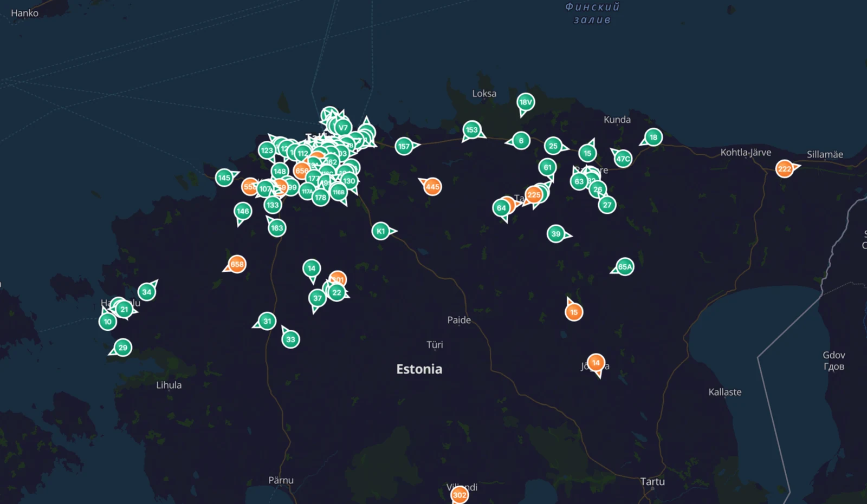Click green marker 47C
The height and width of the screenshot is (504, 867).
[623, 159]
